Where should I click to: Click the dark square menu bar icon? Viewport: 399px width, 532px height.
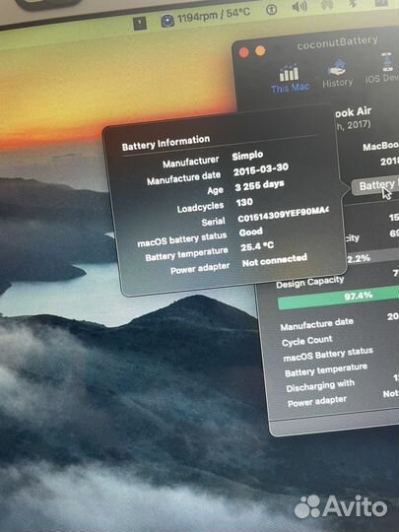tap(140, 24)
